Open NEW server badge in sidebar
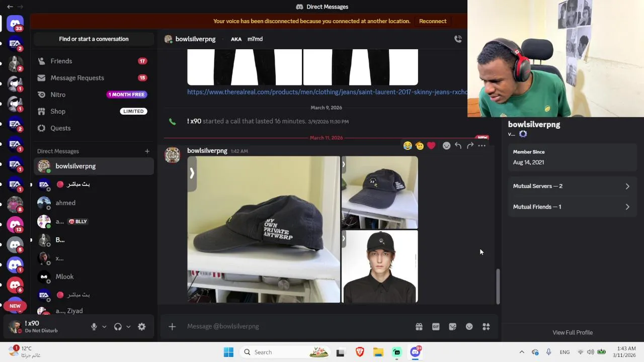Image resolution: width=644 pixels, height=362 pixels. [15, 306]
